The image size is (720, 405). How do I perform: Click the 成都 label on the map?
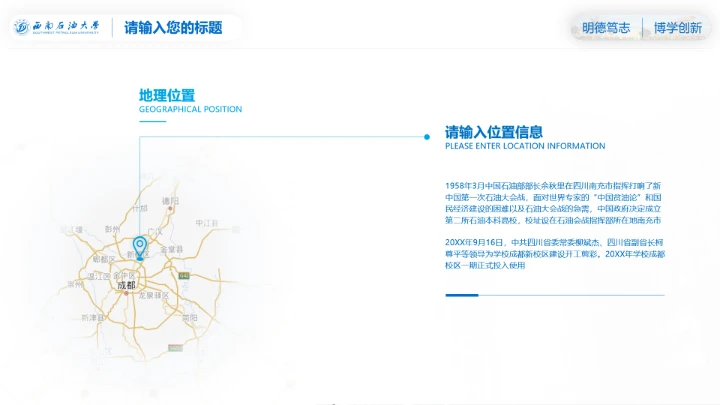coord(126,285)
